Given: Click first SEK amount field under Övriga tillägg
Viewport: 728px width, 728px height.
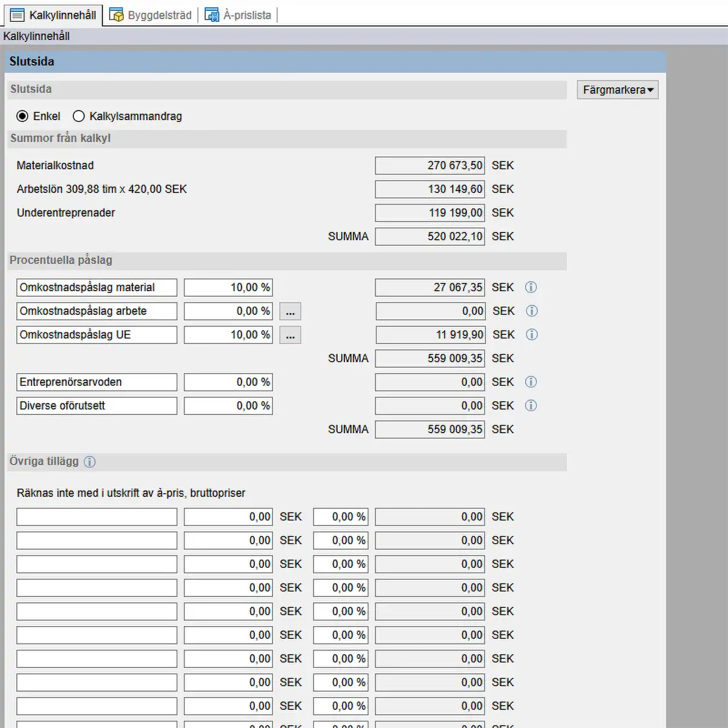Looking at the screenshot, I should click(x=228, y=517).
